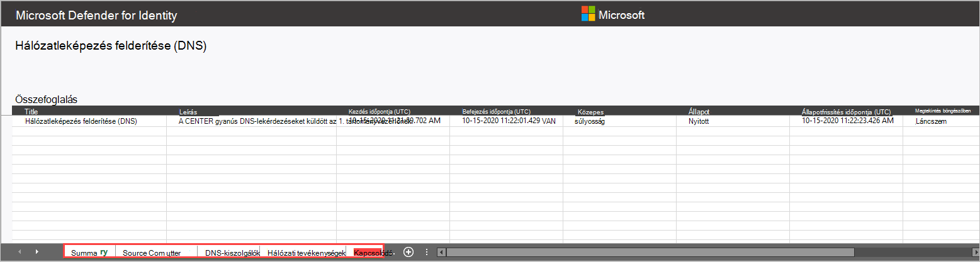This screenshot has width=980, height=262.
Task: Click the Microsoft logo in header
Action: pos(613,14)
